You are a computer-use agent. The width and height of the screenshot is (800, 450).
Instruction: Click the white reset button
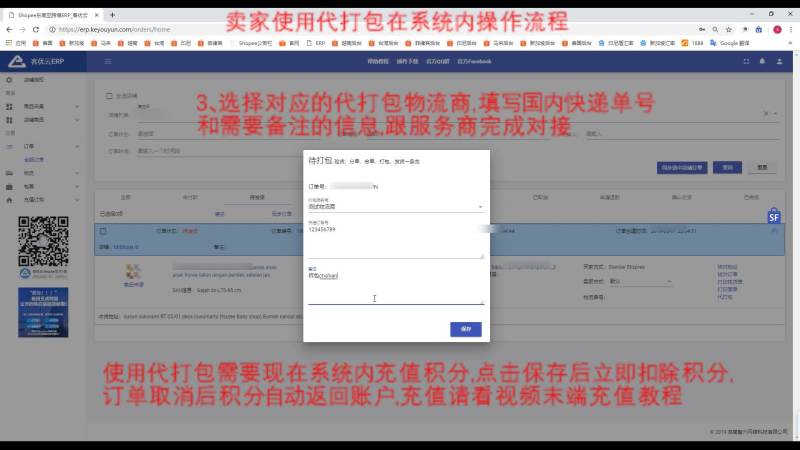(x=762, y=167)
